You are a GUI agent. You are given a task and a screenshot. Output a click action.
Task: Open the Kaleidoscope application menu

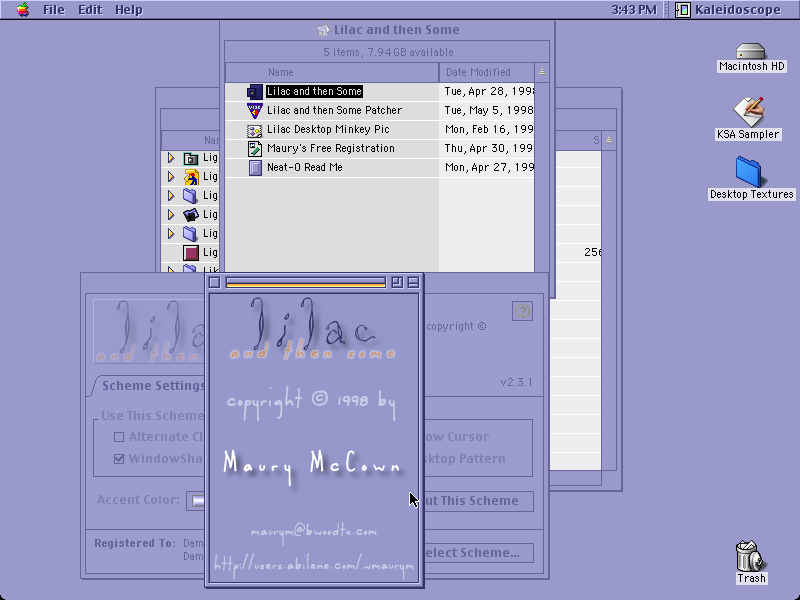[x=729, y=10]
